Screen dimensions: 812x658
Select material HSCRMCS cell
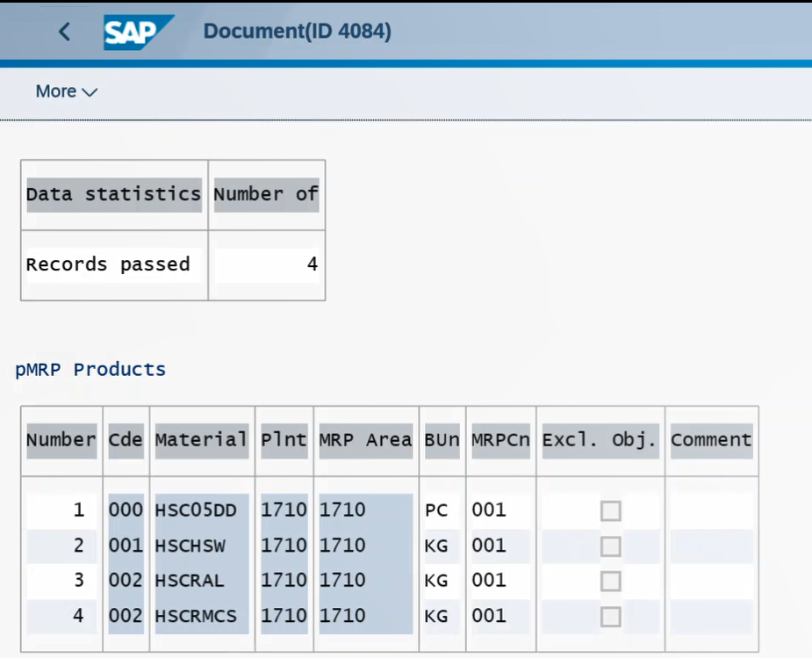201,616
